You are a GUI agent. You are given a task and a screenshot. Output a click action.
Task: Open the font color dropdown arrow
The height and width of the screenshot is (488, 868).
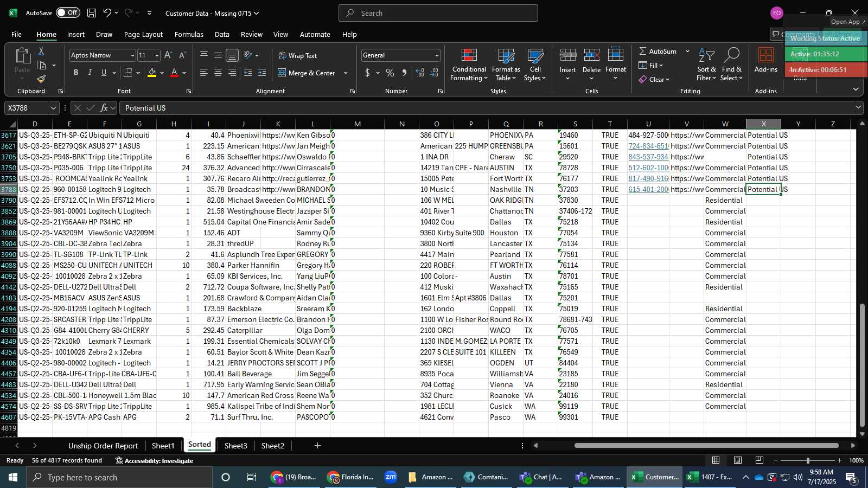point(184,73)
